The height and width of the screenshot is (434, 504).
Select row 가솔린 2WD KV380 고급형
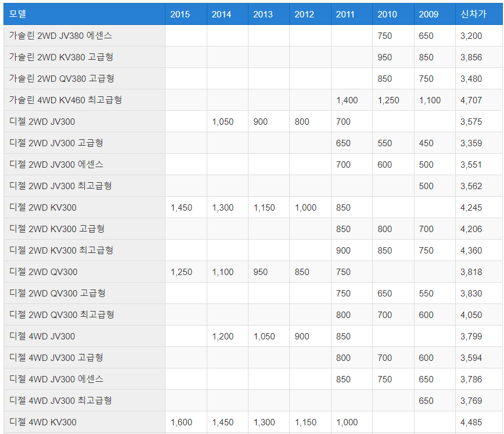pyautogui.click(x=253, y=57)
